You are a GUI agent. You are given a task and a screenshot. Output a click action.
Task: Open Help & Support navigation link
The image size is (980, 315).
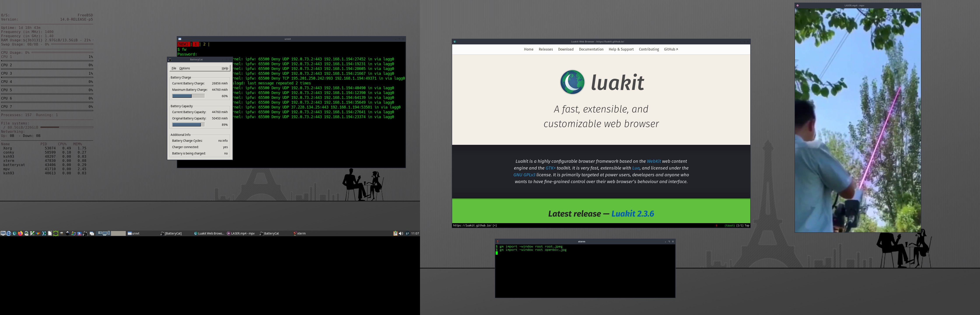(621, 49)
